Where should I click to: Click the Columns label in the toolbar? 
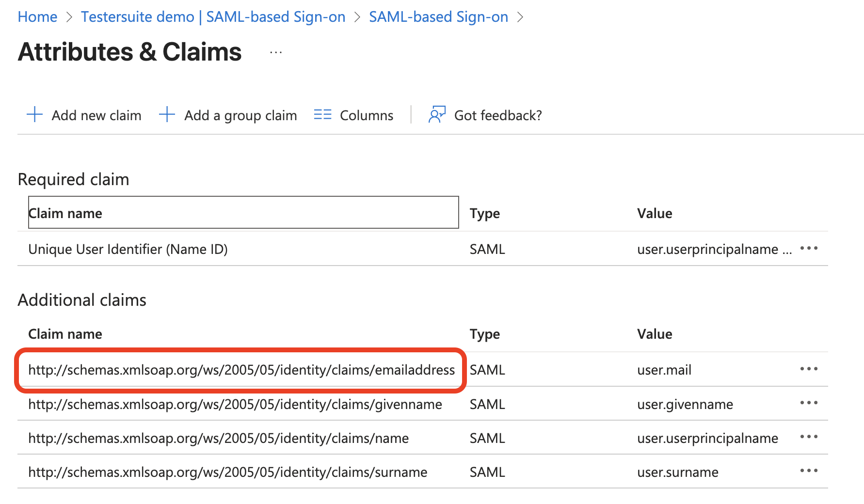click(x=367, y=115)
